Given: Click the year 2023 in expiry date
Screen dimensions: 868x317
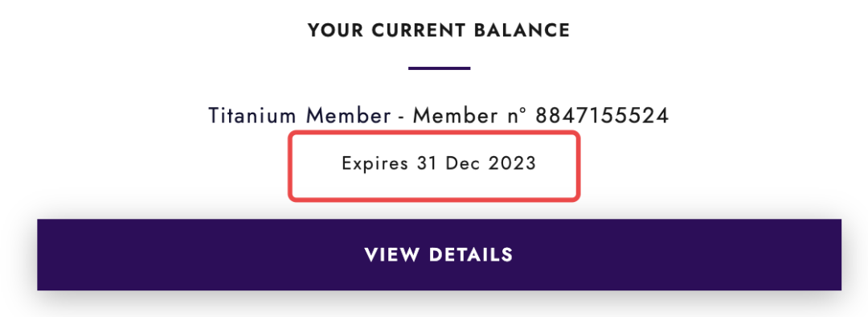Looking at the screenshot, I should pos(512,163).
